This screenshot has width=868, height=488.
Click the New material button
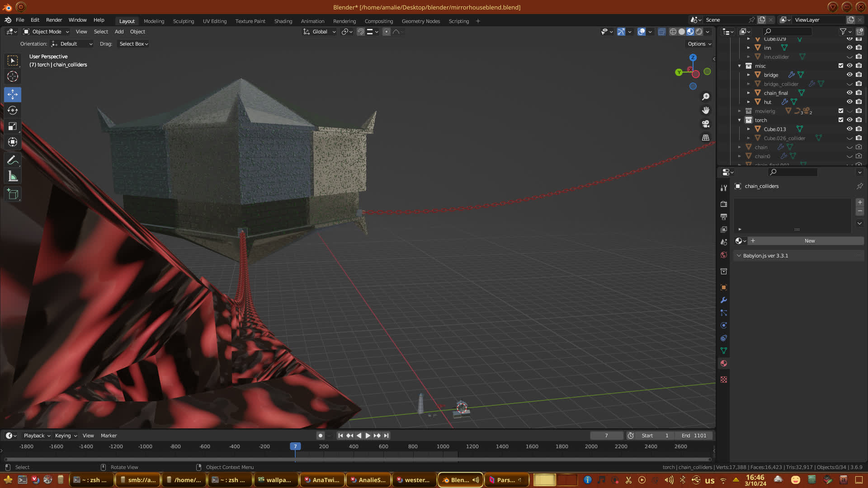[x=809, y=241]
